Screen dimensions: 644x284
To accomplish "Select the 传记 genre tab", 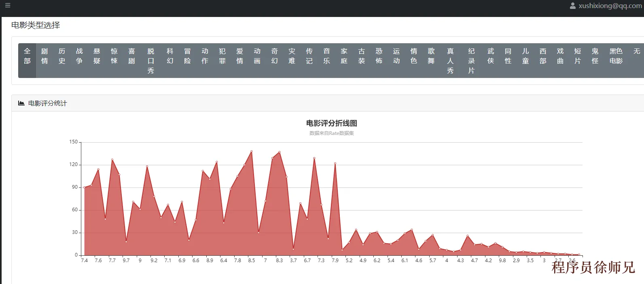I will [309, 61].
